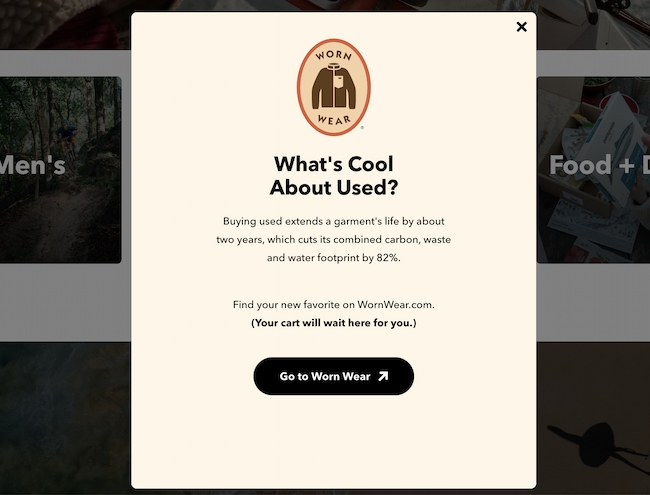
Task: Click the dark smoky image at the bottom left
Action: pos(65,418)
